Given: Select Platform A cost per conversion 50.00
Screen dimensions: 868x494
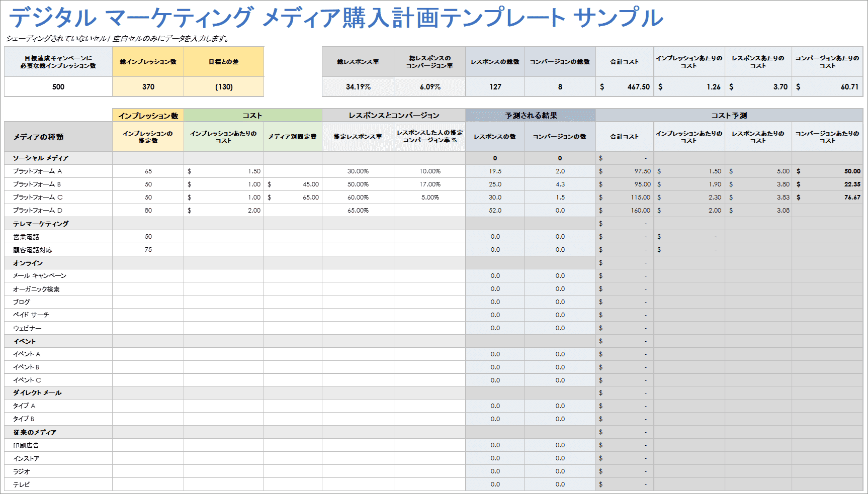Looking at the screenshot, I should 827,171.
